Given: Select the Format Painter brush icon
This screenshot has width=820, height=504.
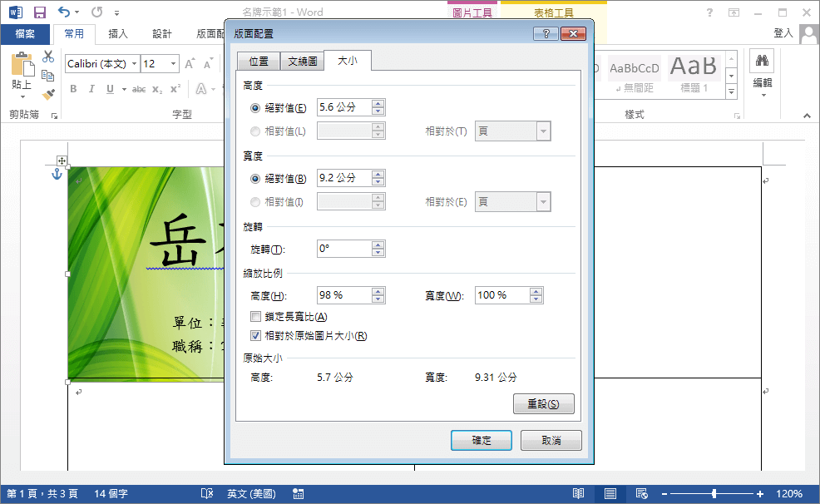Looking at the screenshot, I should [49, 94].
